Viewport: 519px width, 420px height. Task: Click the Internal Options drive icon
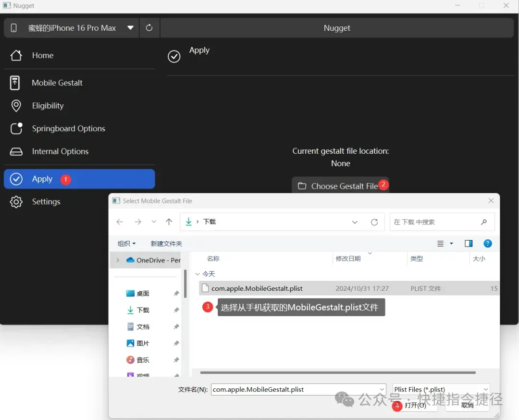pyautogui.click(x=16, y=151)
